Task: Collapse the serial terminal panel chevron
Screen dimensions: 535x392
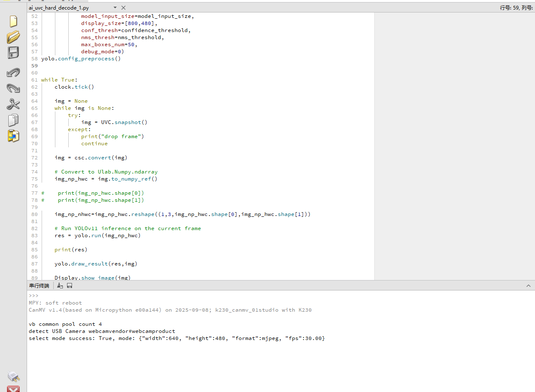Action: (528, 286)
